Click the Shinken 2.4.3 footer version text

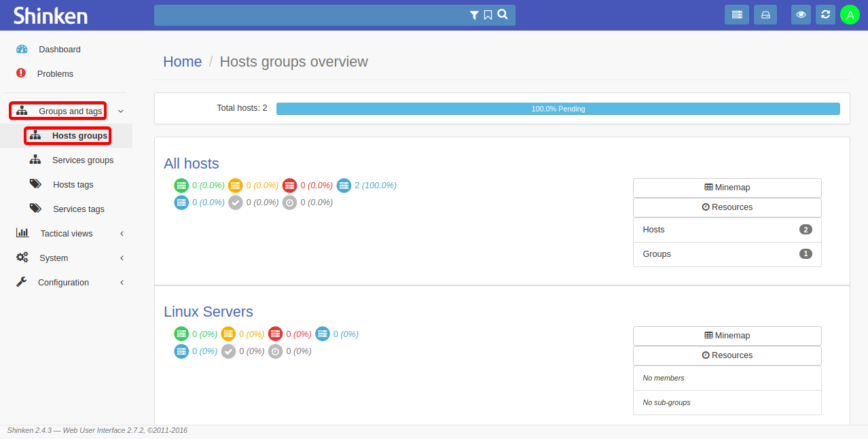[x=97, y=430]
